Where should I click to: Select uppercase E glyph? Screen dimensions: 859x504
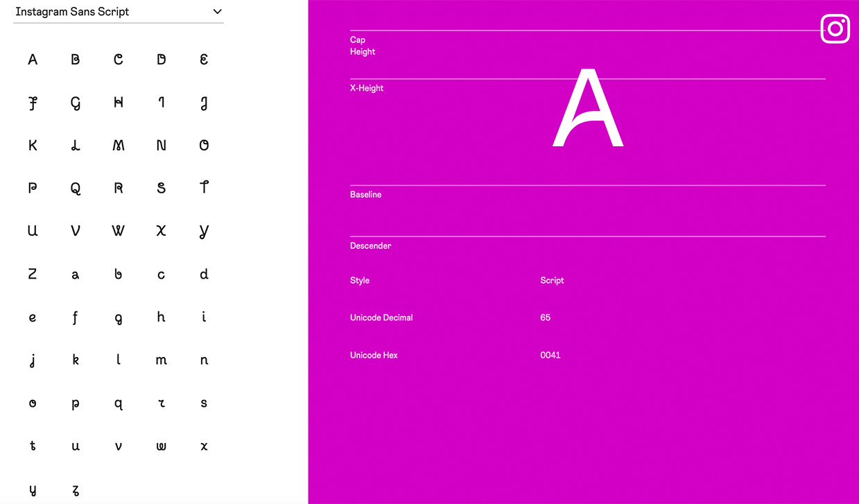pos(204,60)
